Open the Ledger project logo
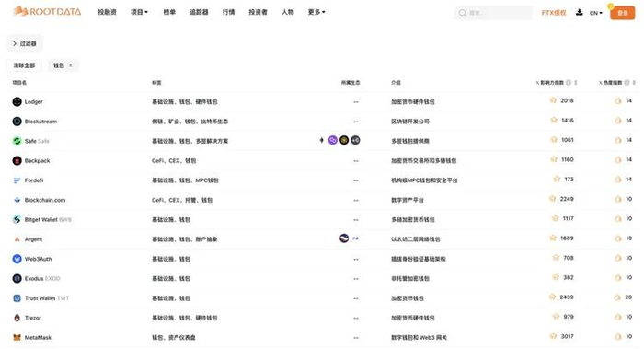The height and width of the screenshot is (349, 644). pyautogui.click(x=17, y=101)
